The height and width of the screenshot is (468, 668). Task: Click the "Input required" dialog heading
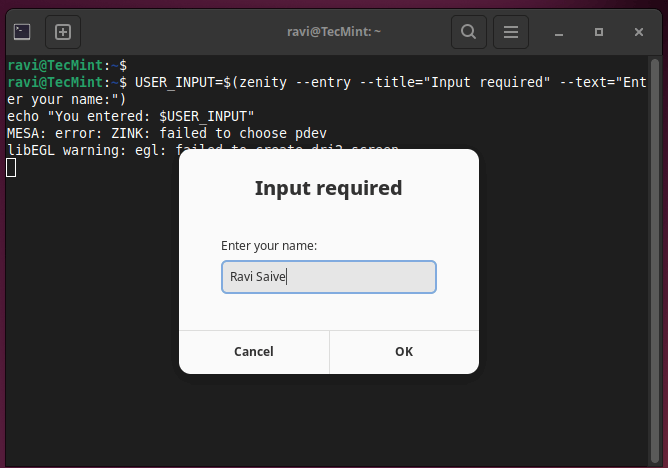[328, 188]
